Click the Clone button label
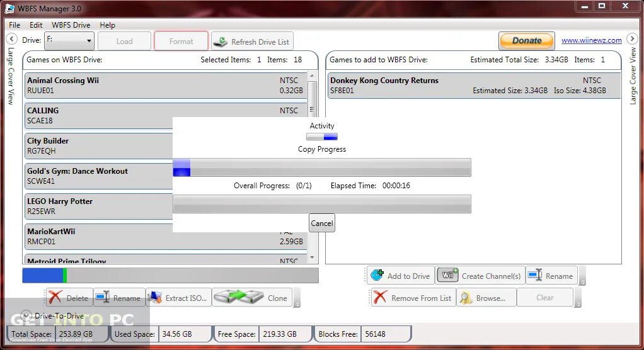644x350 pixels. pos(277,298)
